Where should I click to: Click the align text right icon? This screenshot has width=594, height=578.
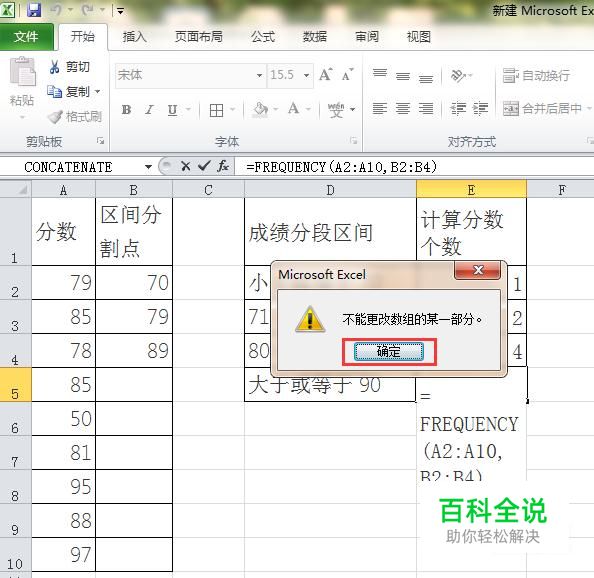tap(426, 109)
